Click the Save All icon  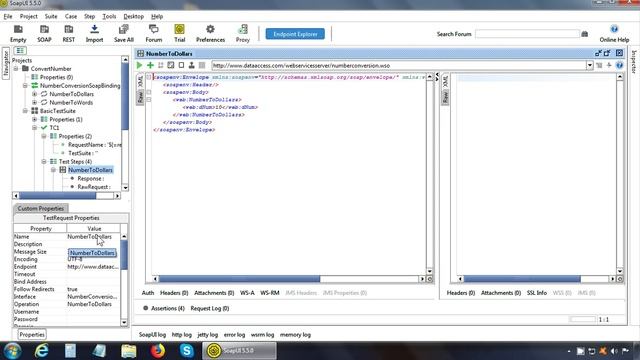tap(124, 33)
